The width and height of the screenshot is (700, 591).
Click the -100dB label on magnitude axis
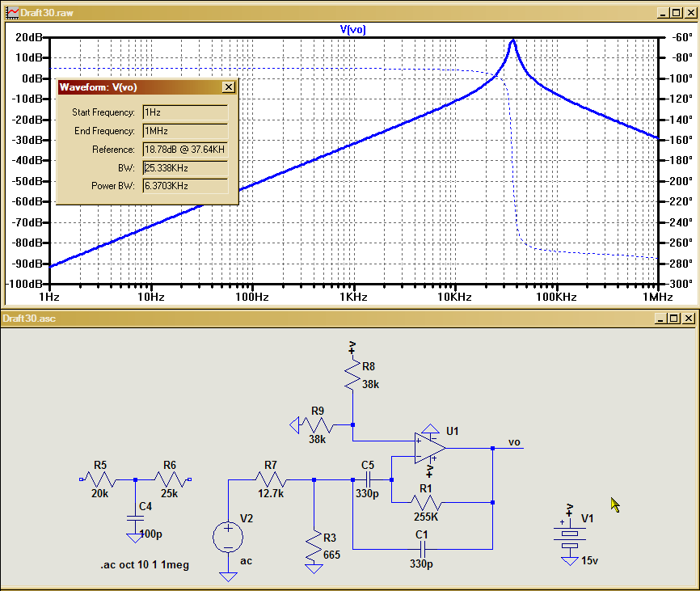point(23,284)
